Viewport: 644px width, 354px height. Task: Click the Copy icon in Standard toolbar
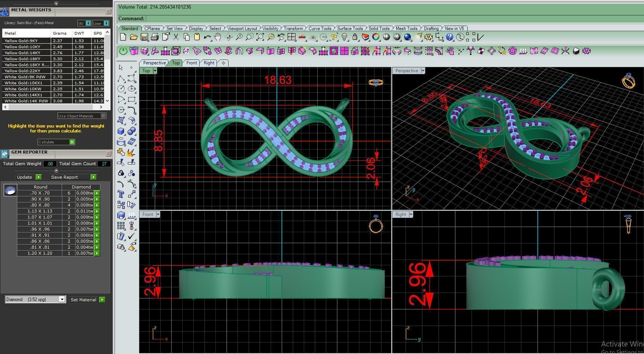pos(186,37)
